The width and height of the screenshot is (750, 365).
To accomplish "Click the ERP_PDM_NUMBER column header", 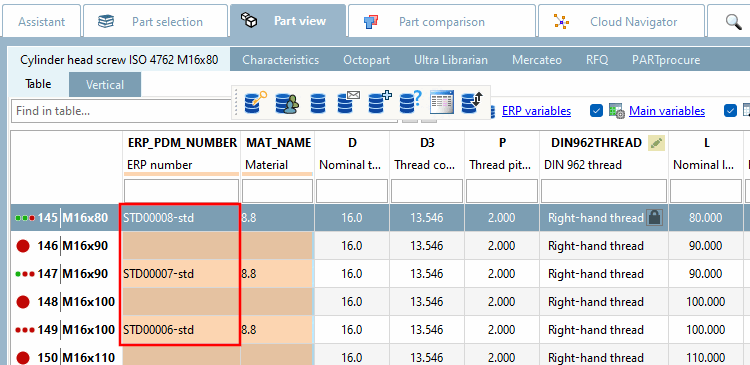I will click(182, 154).
